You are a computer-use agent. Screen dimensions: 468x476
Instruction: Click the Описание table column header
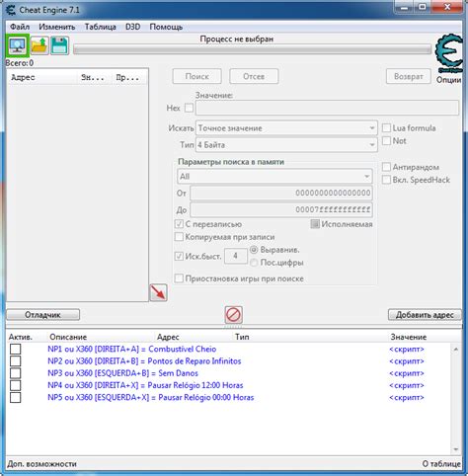pos(68,337)
